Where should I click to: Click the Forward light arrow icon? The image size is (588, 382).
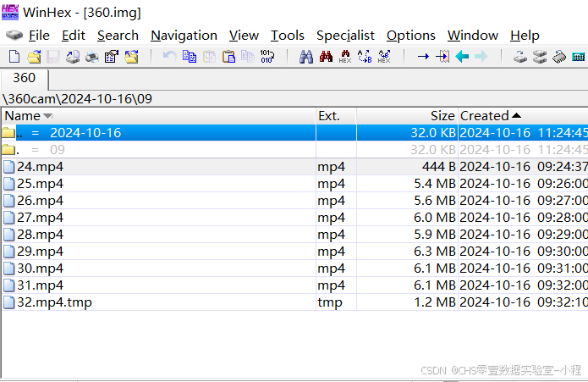click(x=481, y=57)
